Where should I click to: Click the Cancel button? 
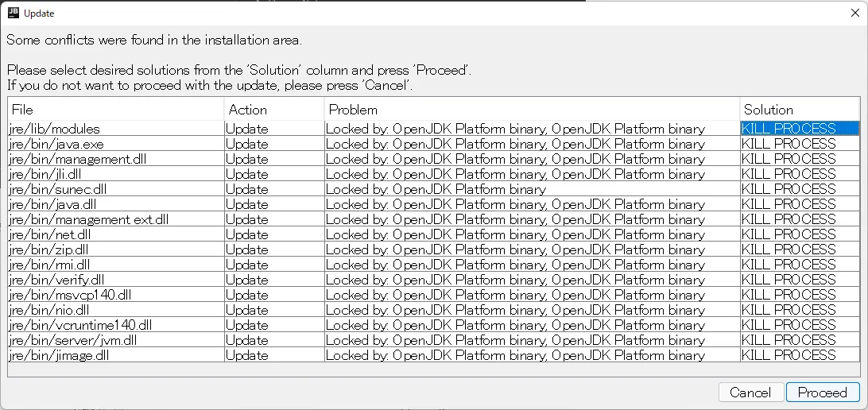pyautogui.click(x=750, y=393)
